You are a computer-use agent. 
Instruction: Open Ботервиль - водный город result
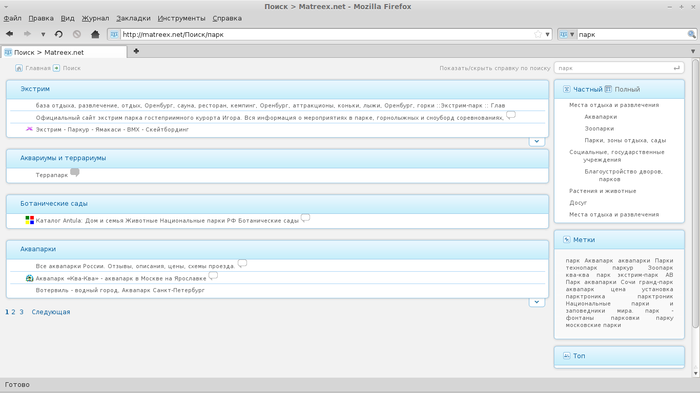pyautogui.click(x=120, y=290)
